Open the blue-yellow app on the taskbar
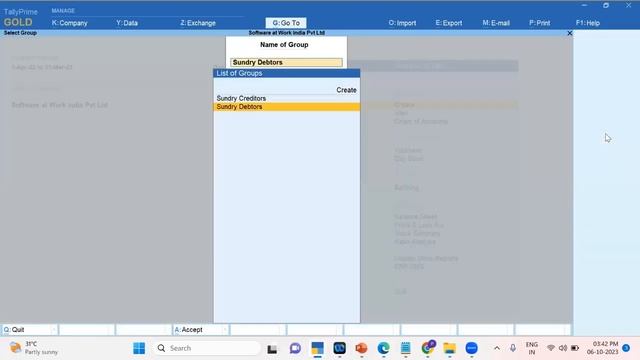640x360 pixels. [x=317, y=348]
